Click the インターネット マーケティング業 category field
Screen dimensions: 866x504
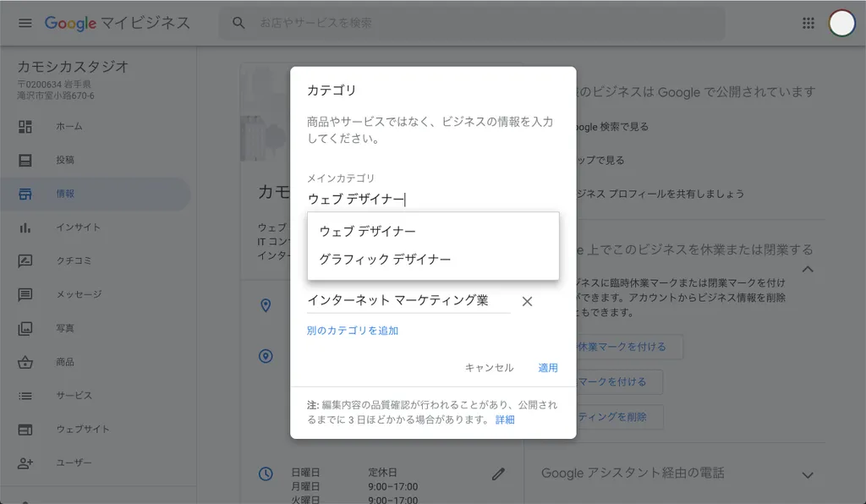(408, 301)
